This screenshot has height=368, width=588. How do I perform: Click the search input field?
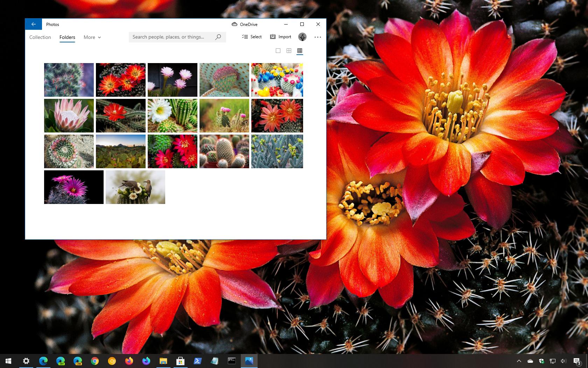click(168, 37)
